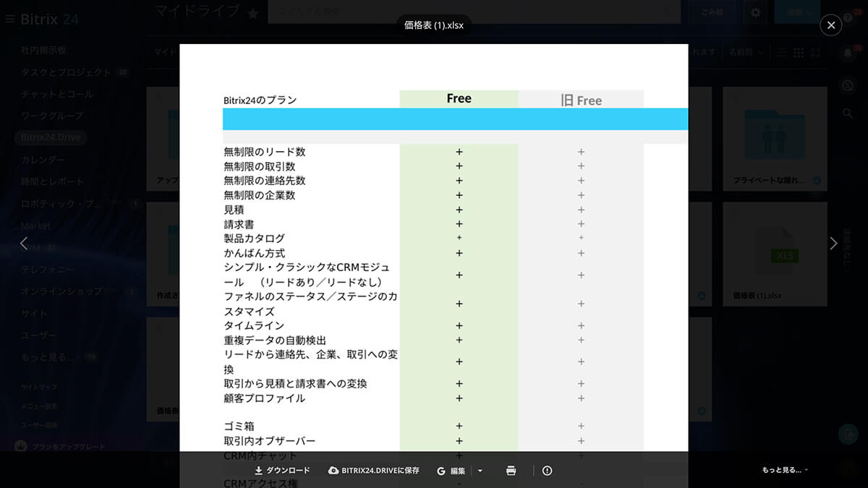868x488 pixels.
Task: Open カレンダー in the sidebar
Action: pyautogui.click(x=43, y=160)
